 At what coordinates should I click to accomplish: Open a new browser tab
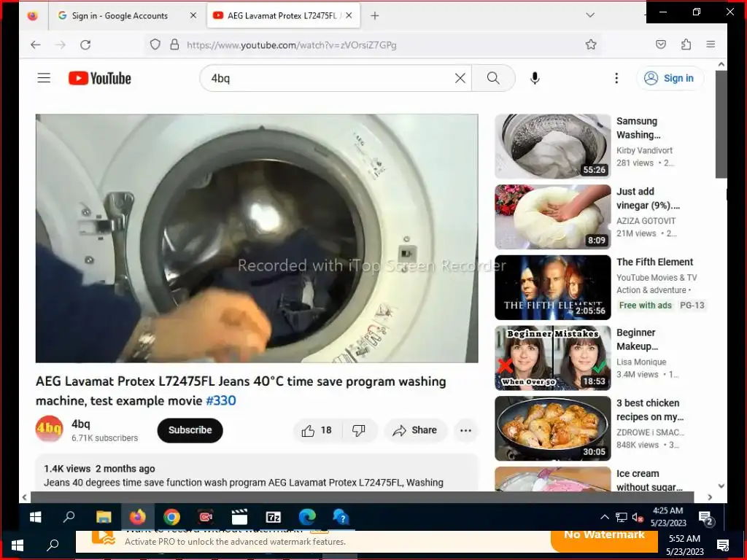coord(375,16)
